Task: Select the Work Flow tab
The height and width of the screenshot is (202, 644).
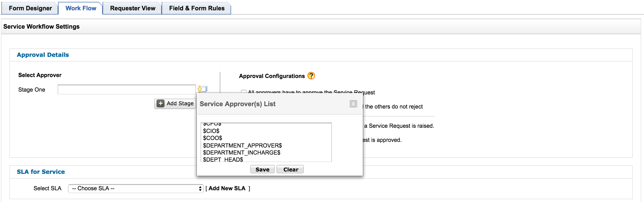Action: coord(81,8)
